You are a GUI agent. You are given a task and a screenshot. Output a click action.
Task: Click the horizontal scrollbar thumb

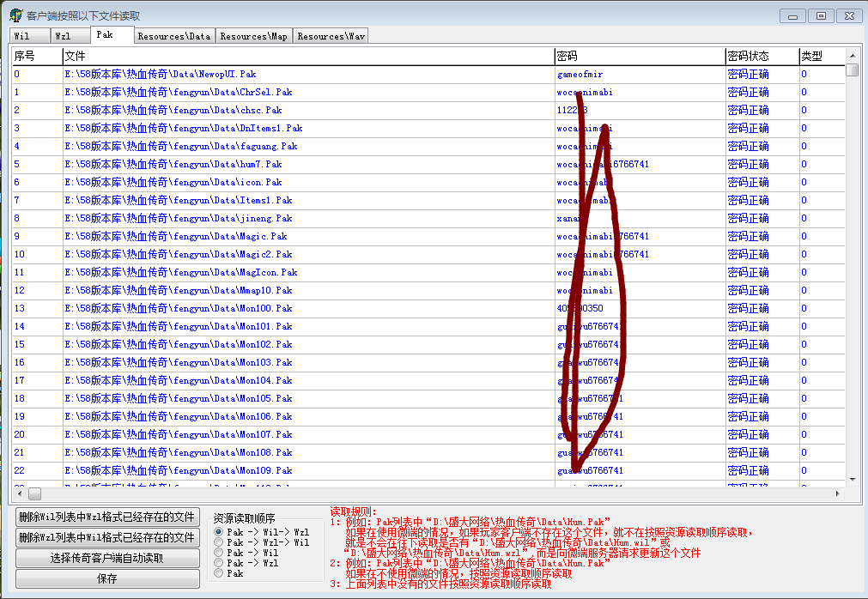(x=34, y=494)
